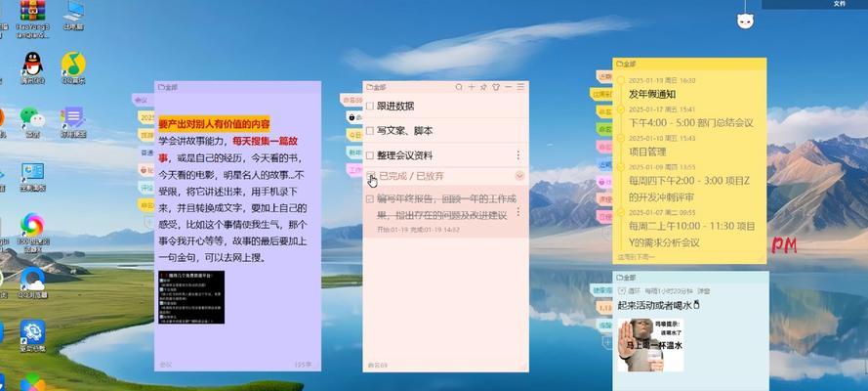Open the 喝水 reminder meme image

(650, 344)
